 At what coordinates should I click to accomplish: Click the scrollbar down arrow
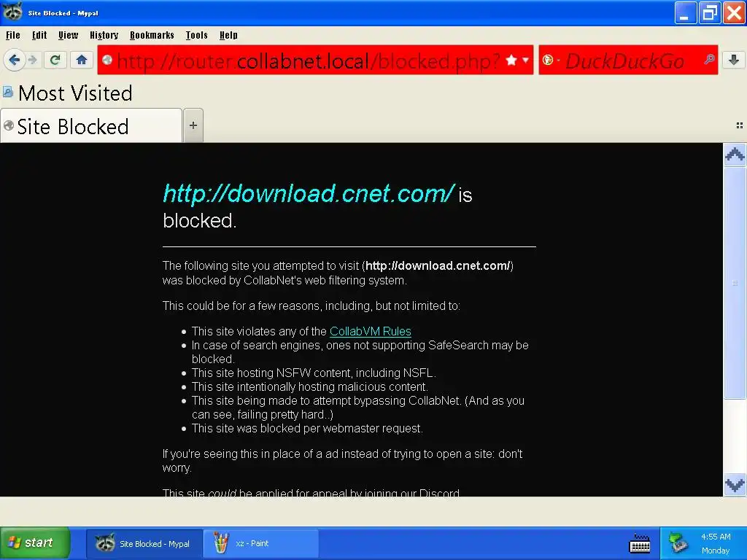coord(735,485)
